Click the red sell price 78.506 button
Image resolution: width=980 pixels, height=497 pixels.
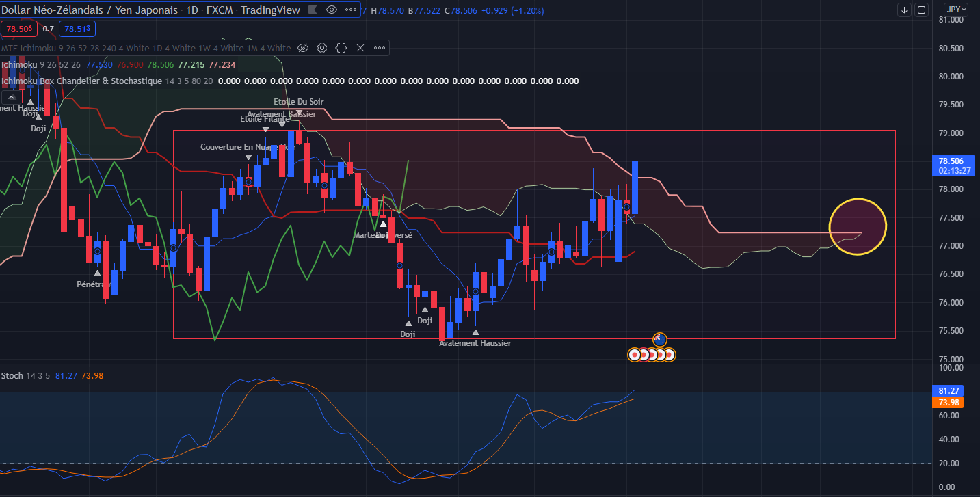point(20,29)
